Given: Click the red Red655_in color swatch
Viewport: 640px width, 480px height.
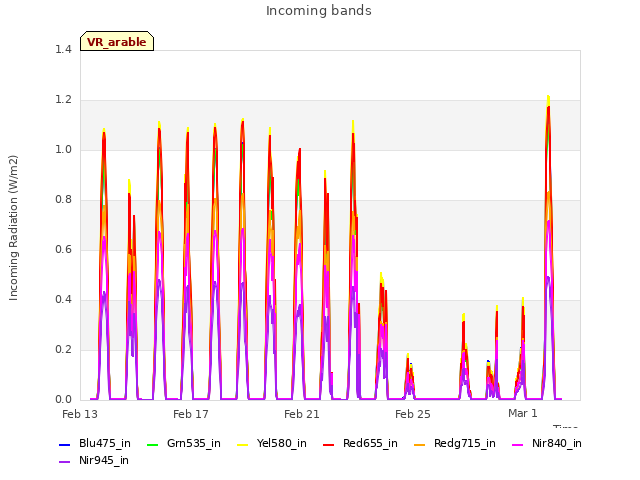Looking at the screenshot, I should pos(329,444).
